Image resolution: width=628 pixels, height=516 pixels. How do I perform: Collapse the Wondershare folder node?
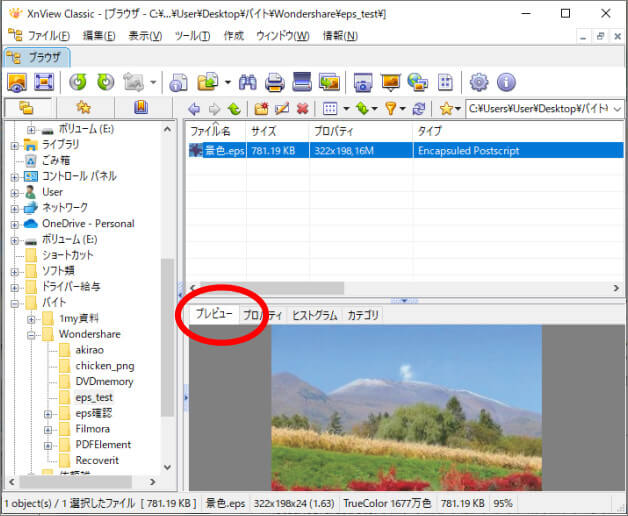tap(31, 335)
